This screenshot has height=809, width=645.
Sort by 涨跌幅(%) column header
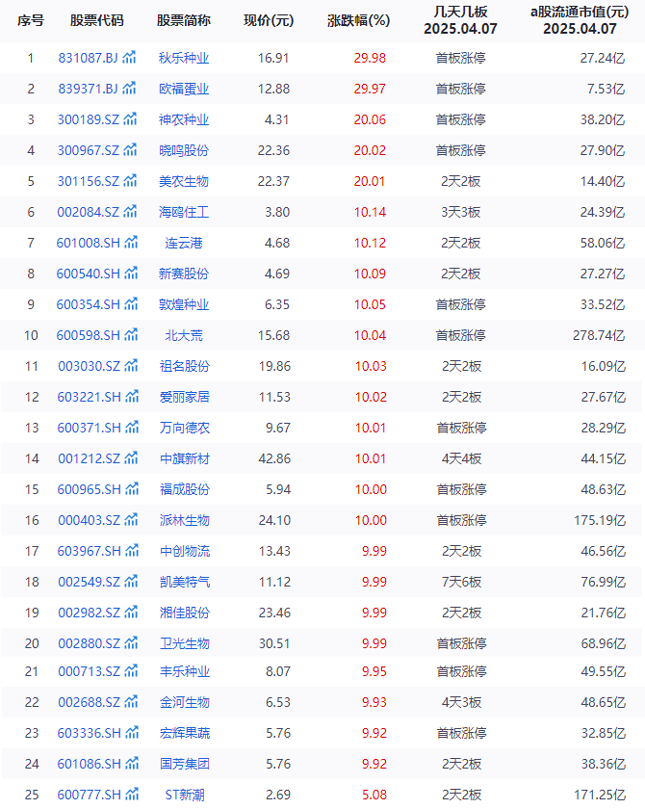(359, 21)
